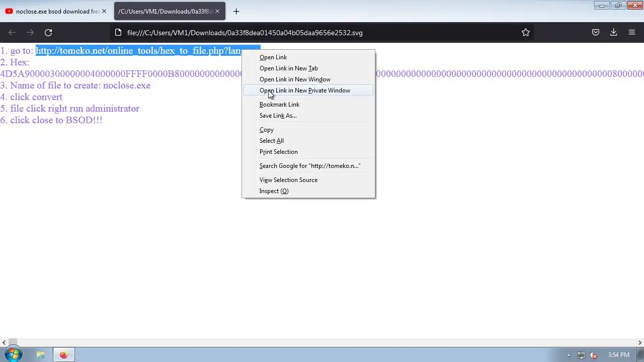Open the Firefox hamburger menu
The width and height of the screenshot is (644, 362).
632,33
